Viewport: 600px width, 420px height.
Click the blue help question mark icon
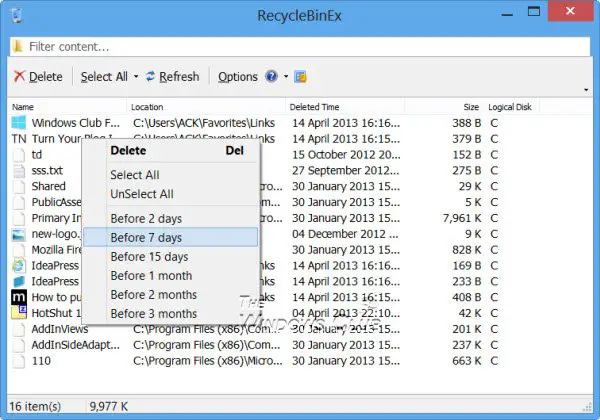pyautogui.click(x=271, y=77)
